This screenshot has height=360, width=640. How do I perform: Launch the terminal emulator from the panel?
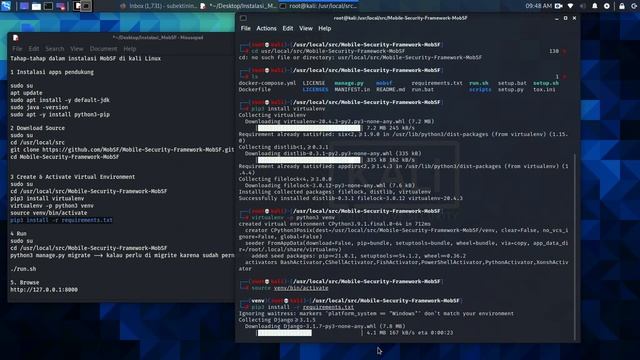click(48, 6)
